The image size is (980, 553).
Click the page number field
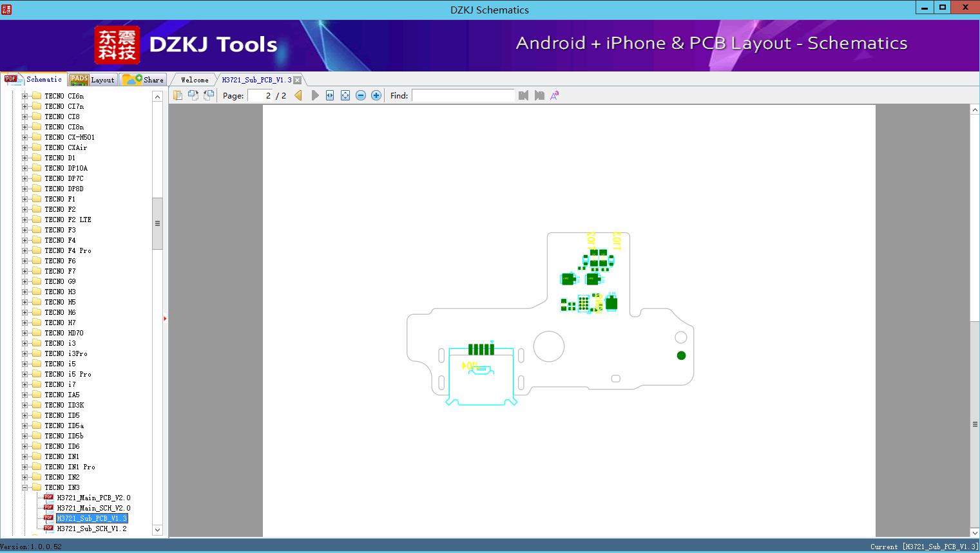(260, 95)
